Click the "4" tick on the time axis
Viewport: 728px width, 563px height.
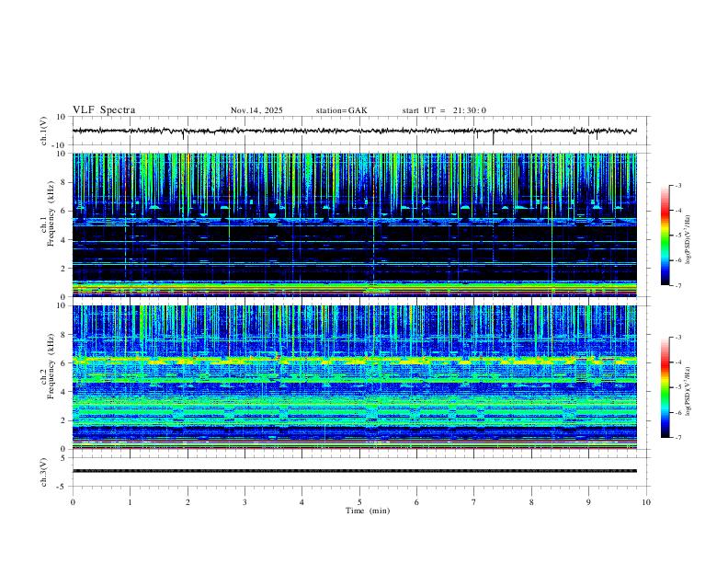coord(302,502)
